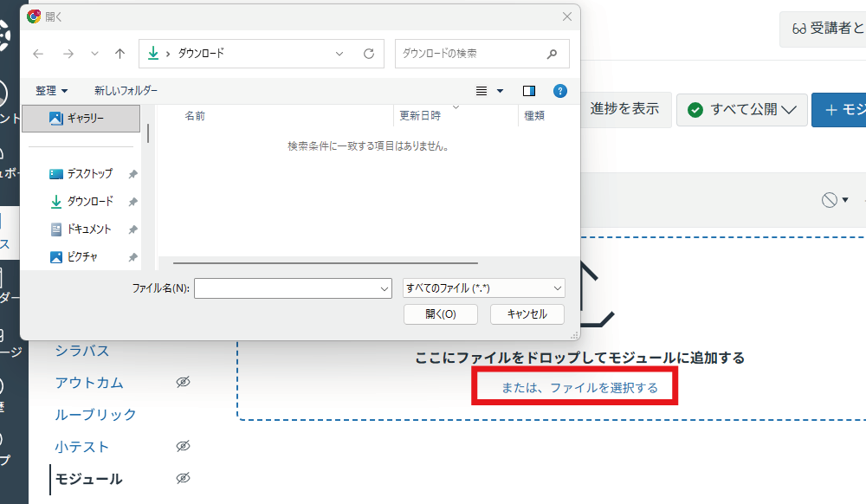
Task: Open the すべて公開 dropdown chevron
Action: click(x=787, y=110)
